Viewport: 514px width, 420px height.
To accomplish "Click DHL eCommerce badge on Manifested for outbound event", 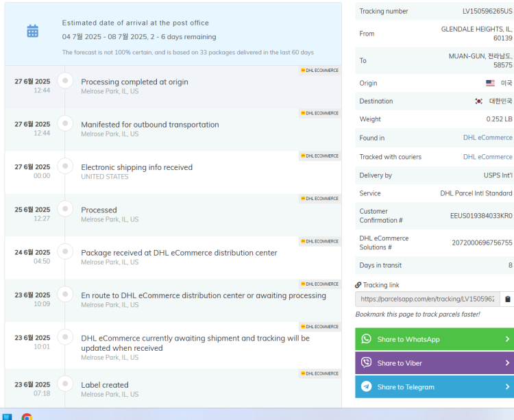I will click(319, 113).
